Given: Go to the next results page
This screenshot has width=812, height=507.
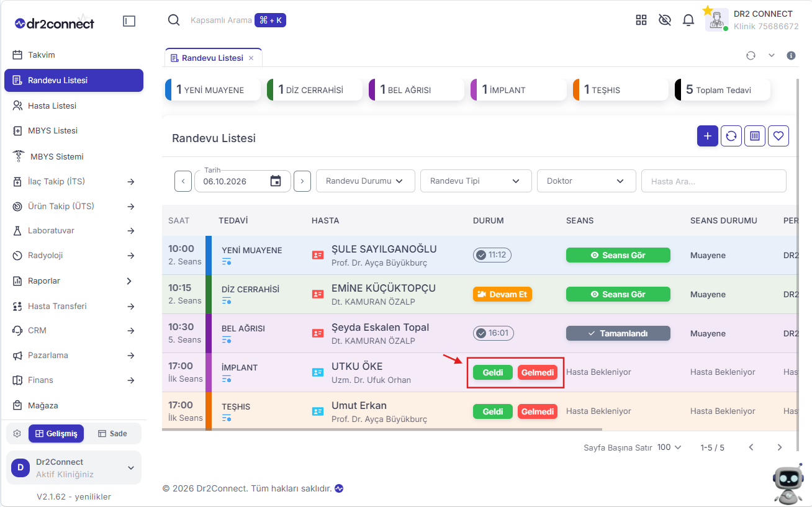Looking at the screenshot, I should [x=780, y=447].
